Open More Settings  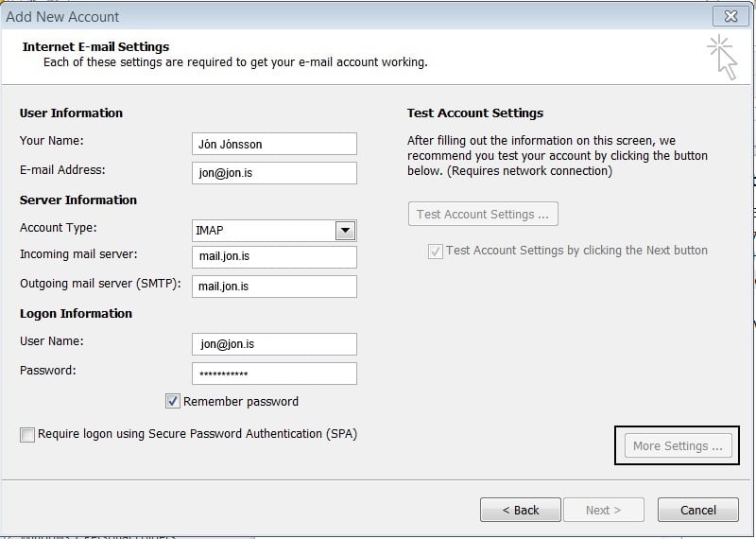click(678, 446)
